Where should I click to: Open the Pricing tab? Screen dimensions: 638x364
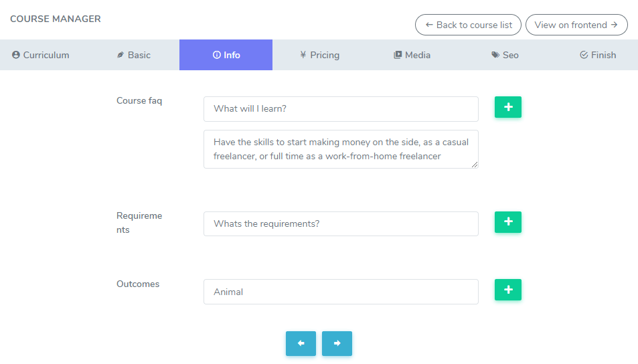[319, 55]
